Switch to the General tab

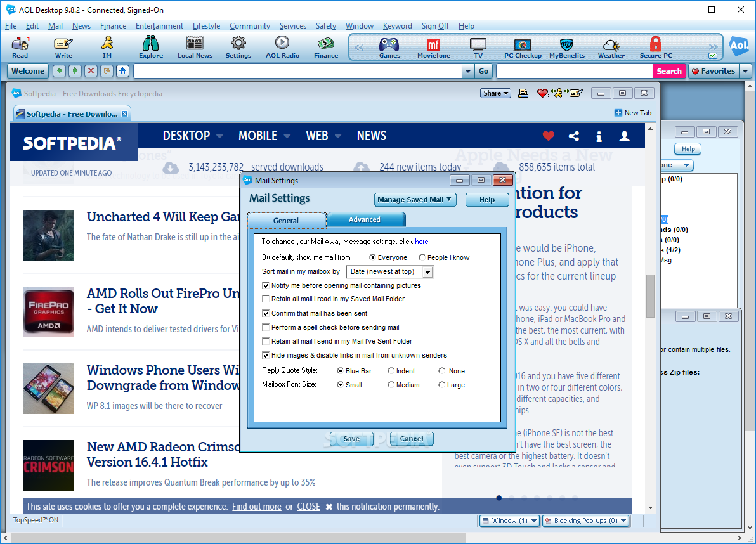pos(287,220)
